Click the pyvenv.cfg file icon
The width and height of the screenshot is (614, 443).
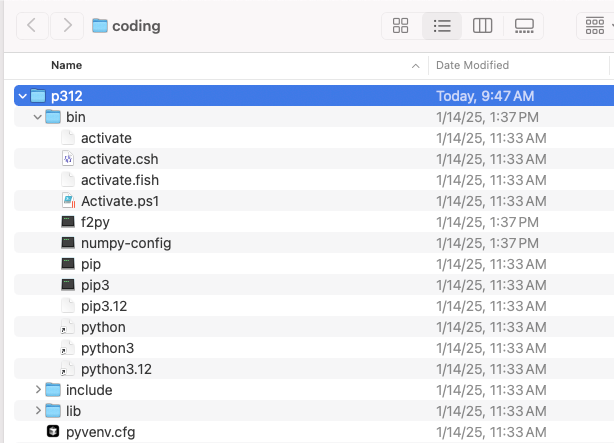(53, 431)
